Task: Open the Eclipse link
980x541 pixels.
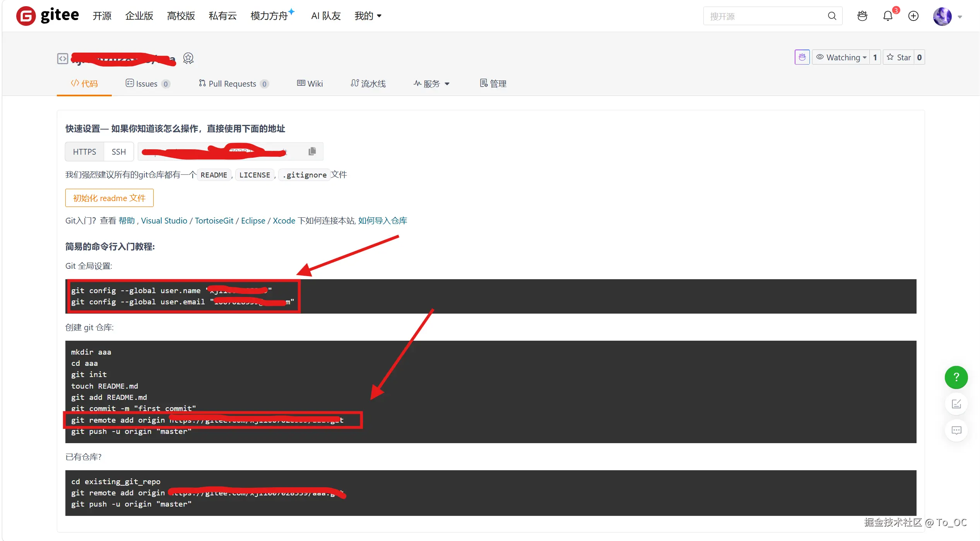Action: pos(253,220)
